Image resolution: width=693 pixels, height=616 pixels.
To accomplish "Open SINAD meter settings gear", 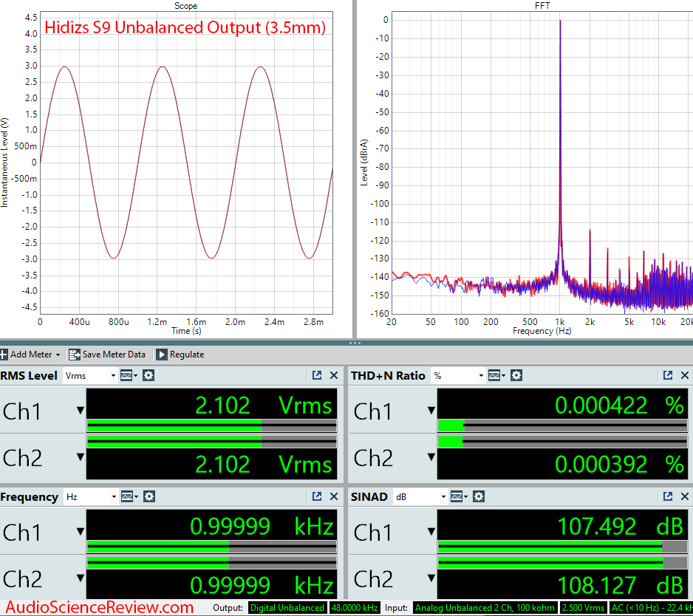I will [479, 496].
